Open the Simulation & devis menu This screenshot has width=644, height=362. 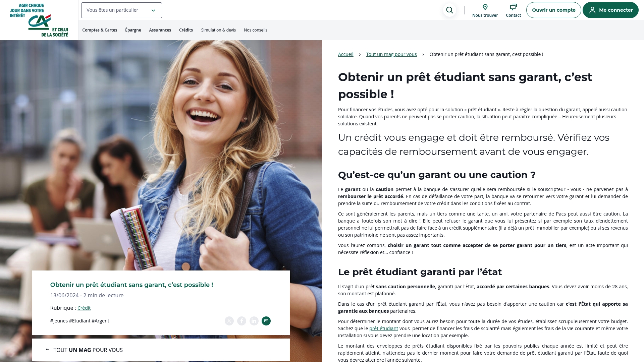point(218,30)
